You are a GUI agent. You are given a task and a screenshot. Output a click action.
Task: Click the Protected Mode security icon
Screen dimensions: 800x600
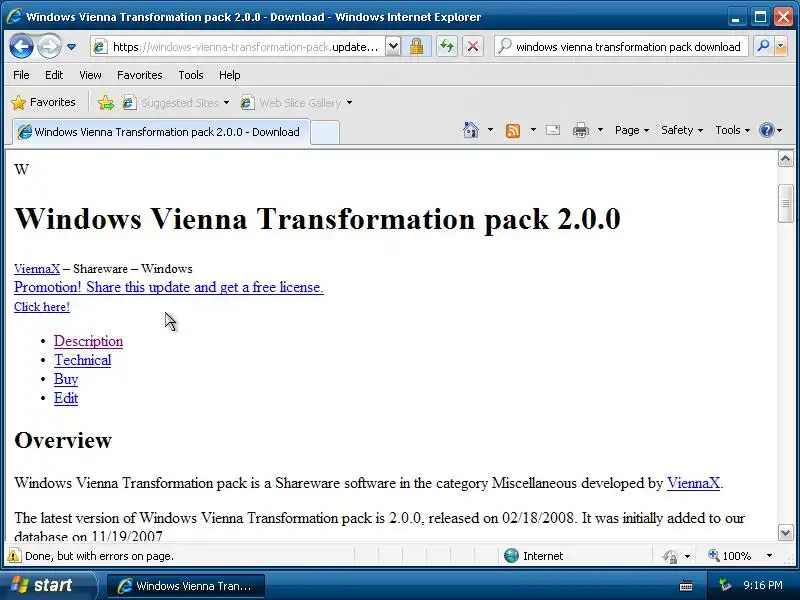click(670, 556)
